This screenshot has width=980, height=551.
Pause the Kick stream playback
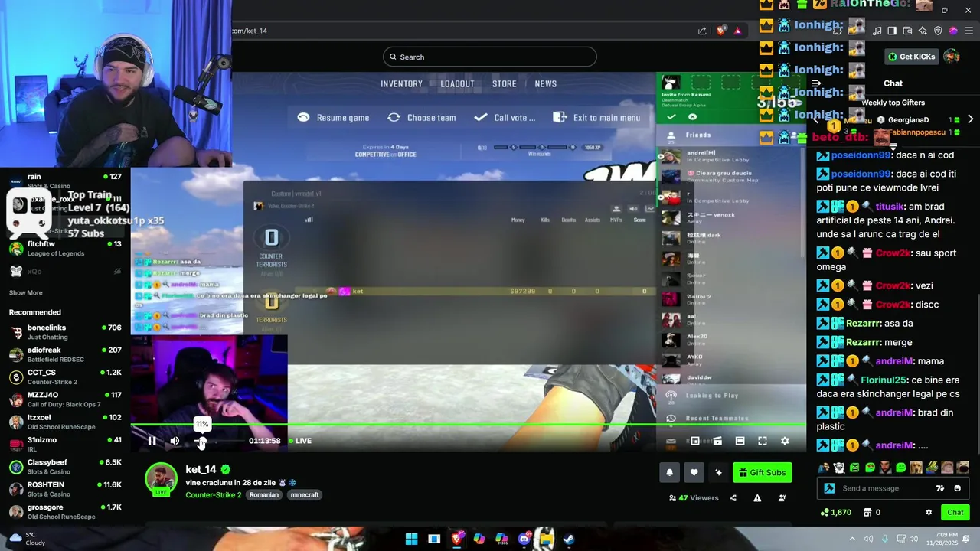click(152, 441)
